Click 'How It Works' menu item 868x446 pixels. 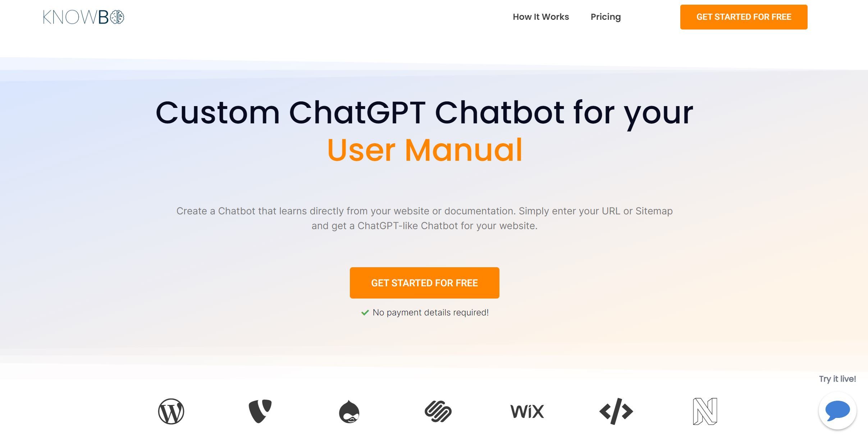pos(541,17)
